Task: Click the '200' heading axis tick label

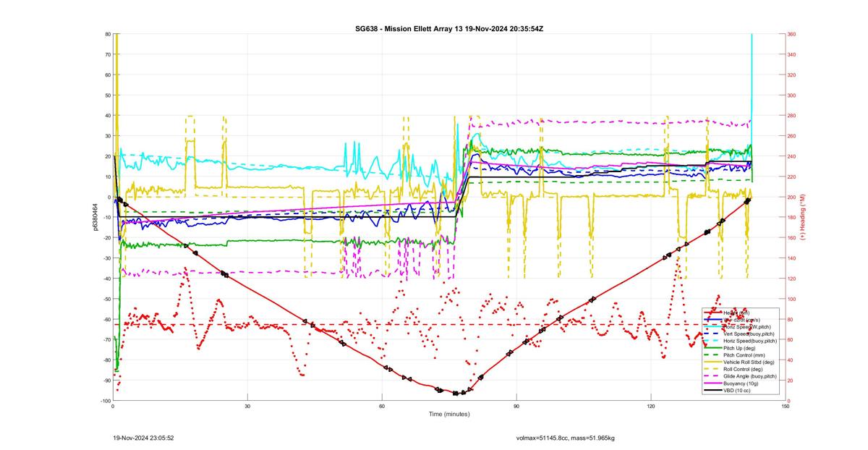Action: coord(791,197)
